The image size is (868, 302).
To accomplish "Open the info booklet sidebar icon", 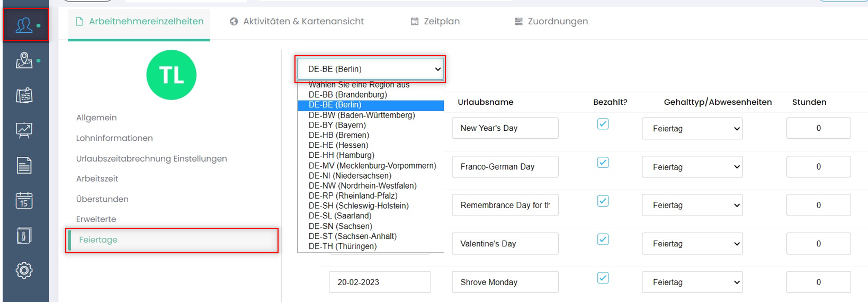I will [x=24, y=235].
